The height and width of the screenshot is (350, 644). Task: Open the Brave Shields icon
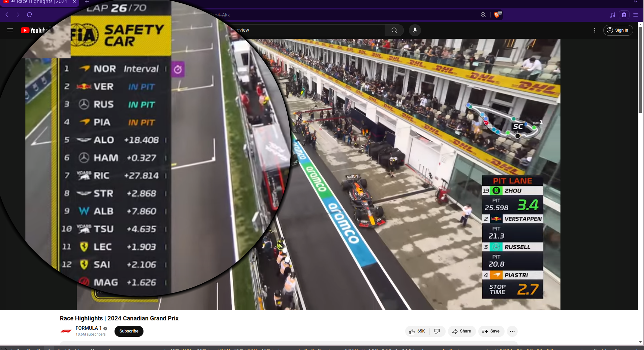[497, 14]
